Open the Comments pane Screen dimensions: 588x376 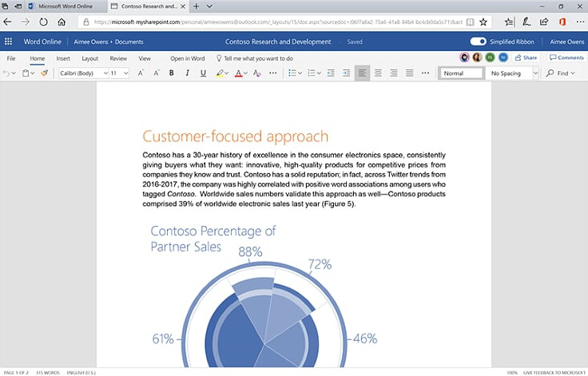pos(566,57)
